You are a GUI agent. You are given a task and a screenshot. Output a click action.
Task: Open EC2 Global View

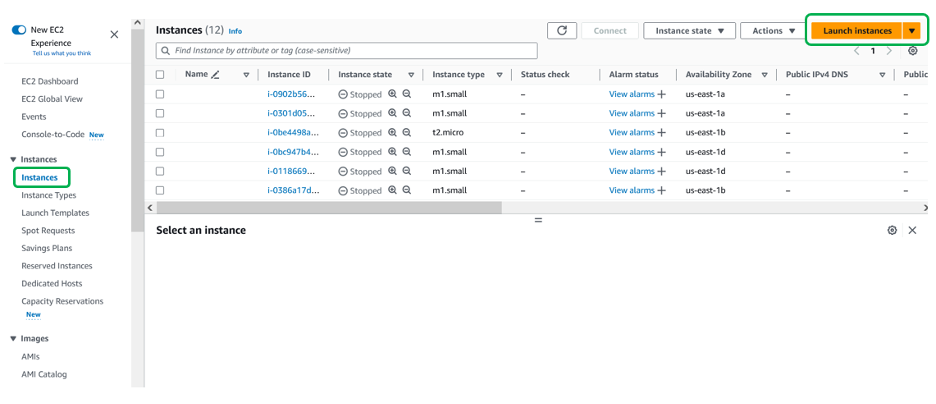(x=52, y=99)
